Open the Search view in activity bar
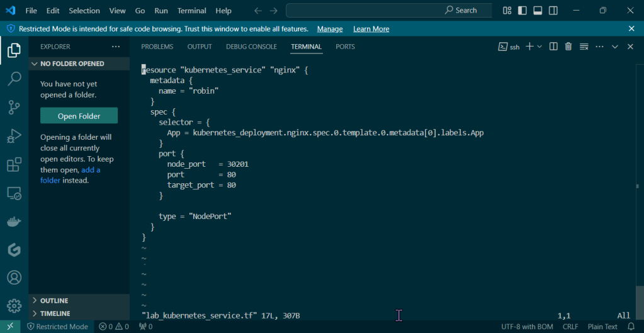The width and height of the screenshot is (644, 333). click(14, 79)
